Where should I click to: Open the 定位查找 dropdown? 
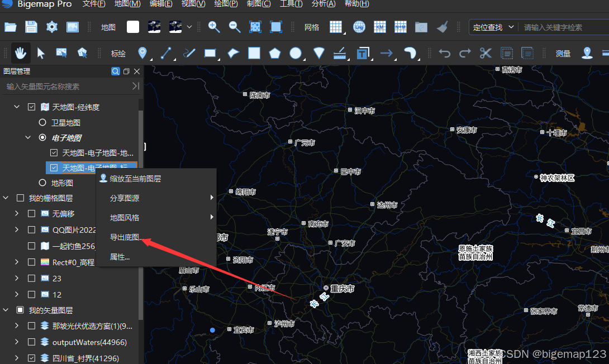pyautogui.click(x=493, y=27)
